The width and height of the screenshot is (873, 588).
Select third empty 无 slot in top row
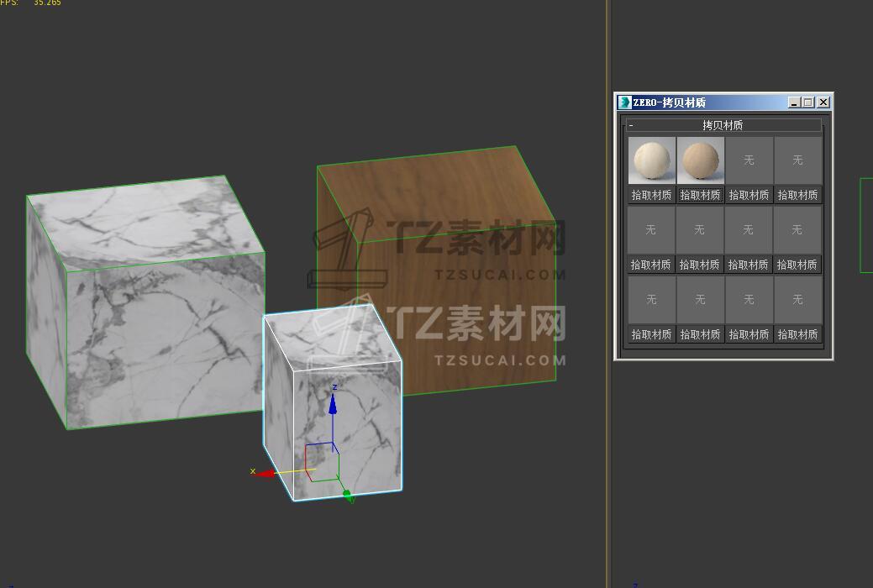click(749, 160)
